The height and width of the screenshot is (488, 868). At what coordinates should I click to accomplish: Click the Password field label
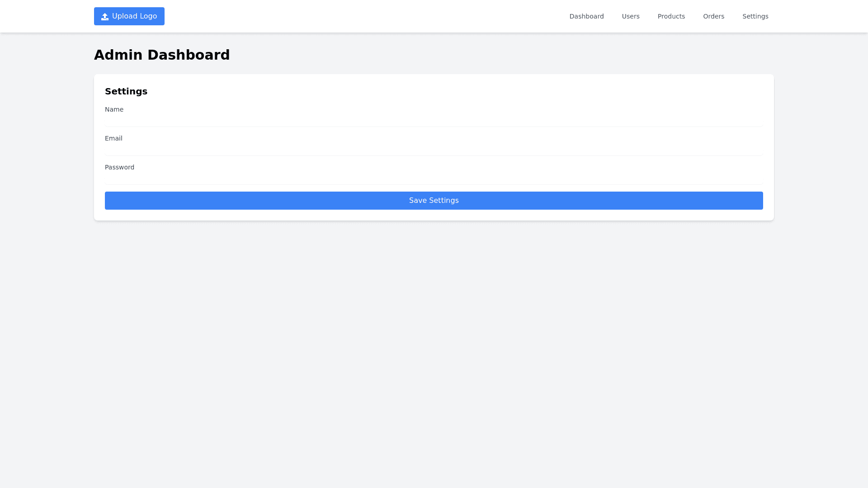click(x=119, y=167)
